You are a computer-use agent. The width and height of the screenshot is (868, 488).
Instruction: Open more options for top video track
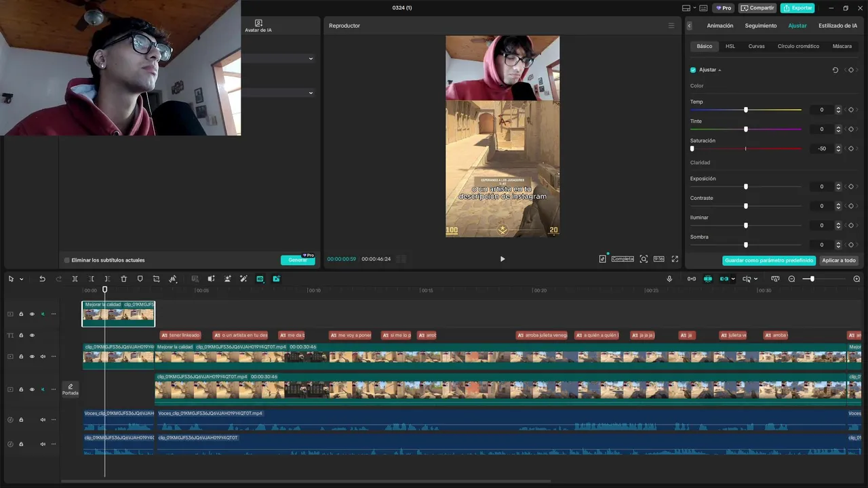tap(54, 314)
